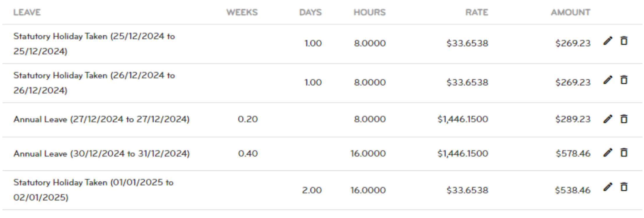Select the 2.00 days value
644x218 pixels.
point(312,190)
